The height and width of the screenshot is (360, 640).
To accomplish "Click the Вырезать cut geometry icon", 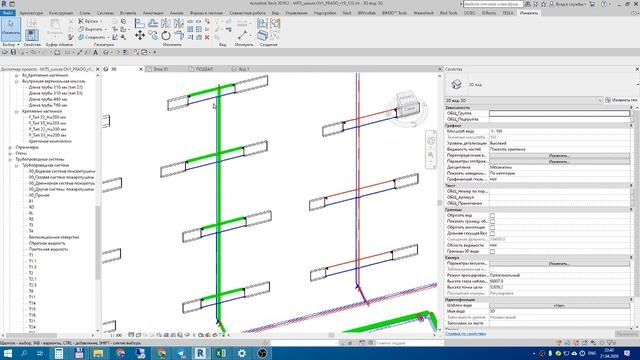I will 81,29.
